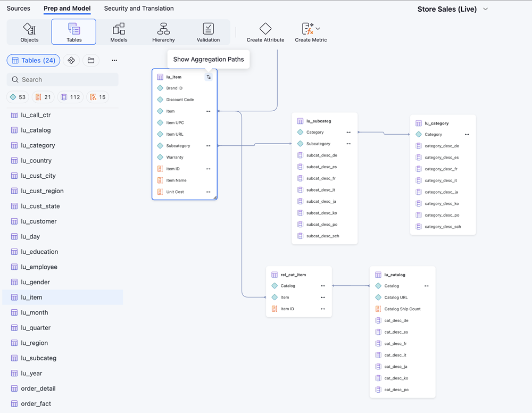532x413 pixels.
Task: Open the Create Metric dropdown arrow
Action: click(x=318, y=29)
